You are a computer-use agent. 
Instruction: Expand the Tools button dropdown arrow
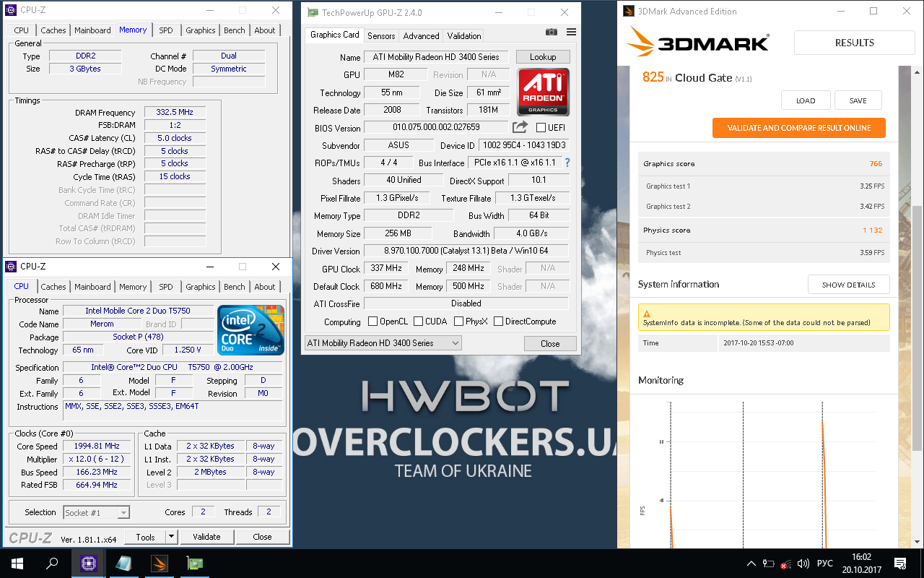171,537
